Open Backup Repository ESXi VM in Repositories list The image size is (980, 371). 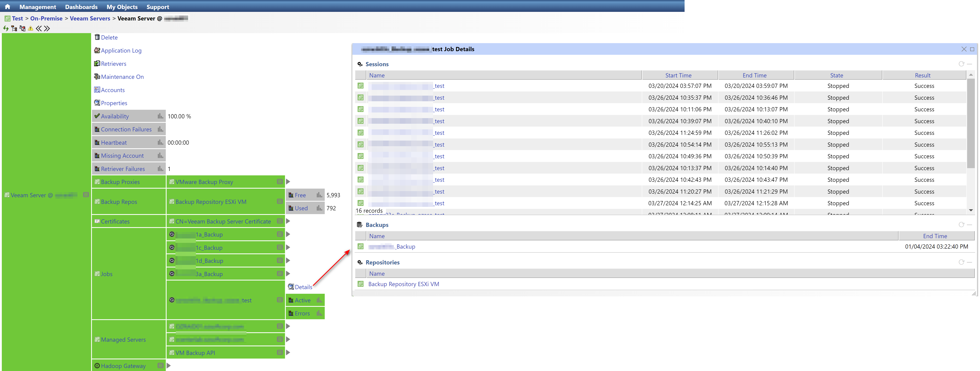[x=403, y=284]
